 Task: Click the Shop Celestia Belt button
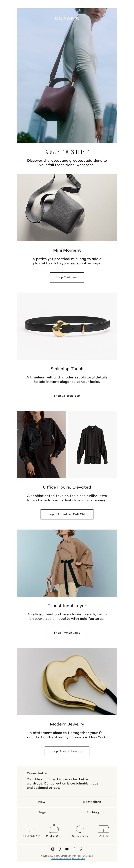[x=67, y=396]
